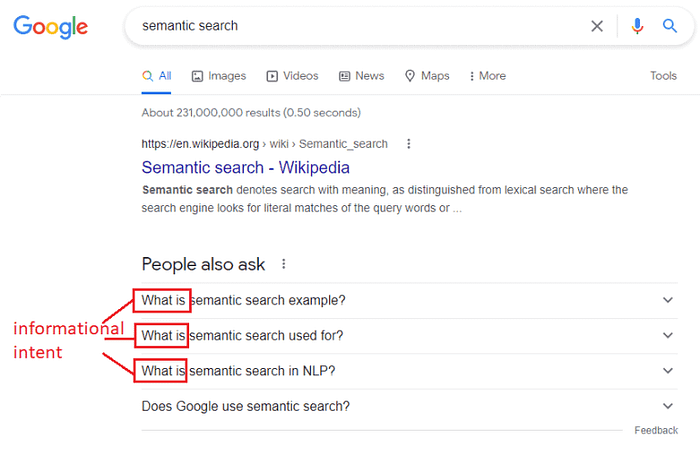Viewport: 700px width, 455px height.
Task: Click inside the semantic search query field
Action: coord(357,26)
